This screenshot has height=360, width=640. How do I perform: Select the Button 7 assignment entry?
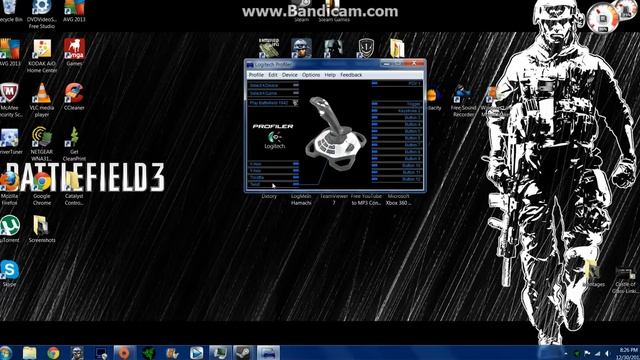[396, 145]
